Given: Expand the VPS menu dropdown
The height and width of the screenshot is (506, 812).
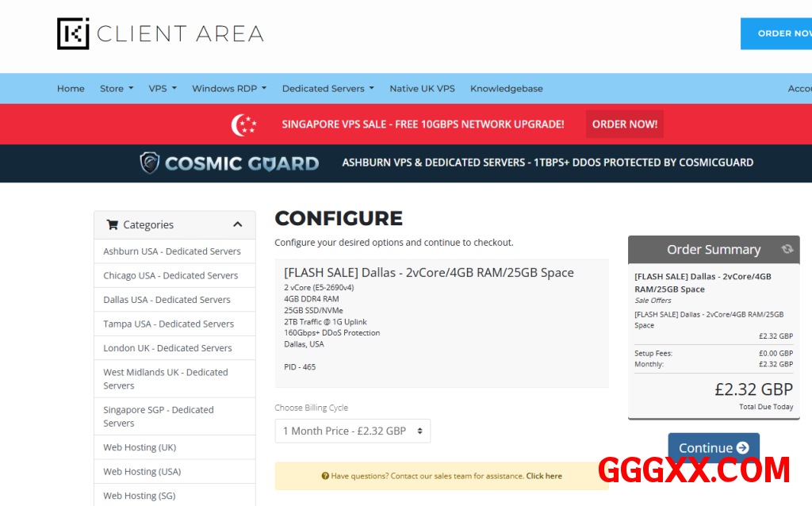Looking at the screenshot, I should pos(162,89).
